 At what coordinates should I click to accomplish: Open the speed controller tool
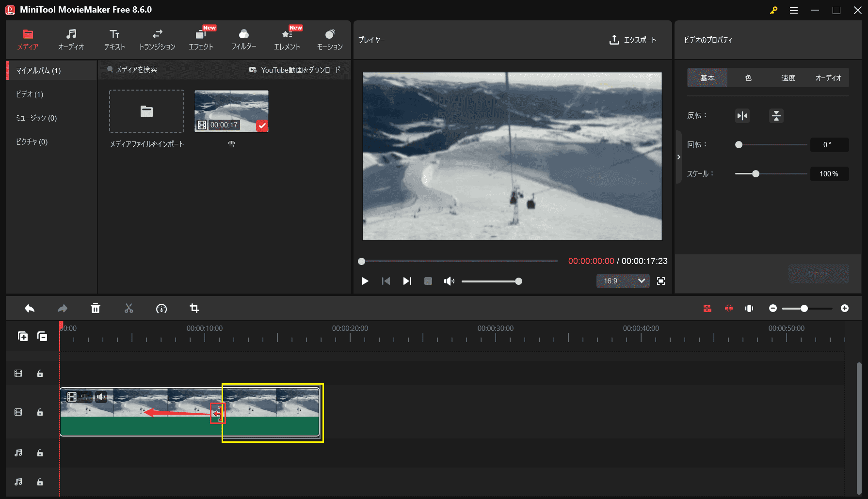pos(161,309)
